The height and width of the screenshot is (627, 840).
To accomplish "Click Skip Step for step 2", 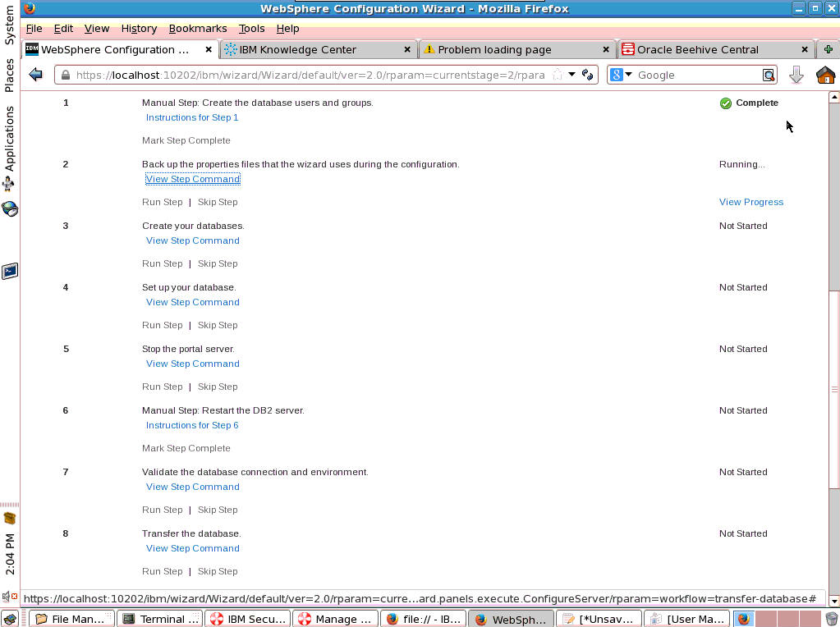I will [218, 202].
